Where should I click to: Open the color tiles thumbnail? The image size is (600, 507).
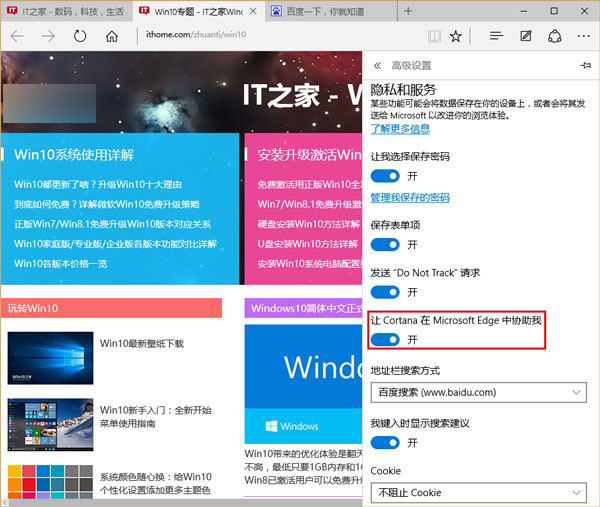click(50, 482)
